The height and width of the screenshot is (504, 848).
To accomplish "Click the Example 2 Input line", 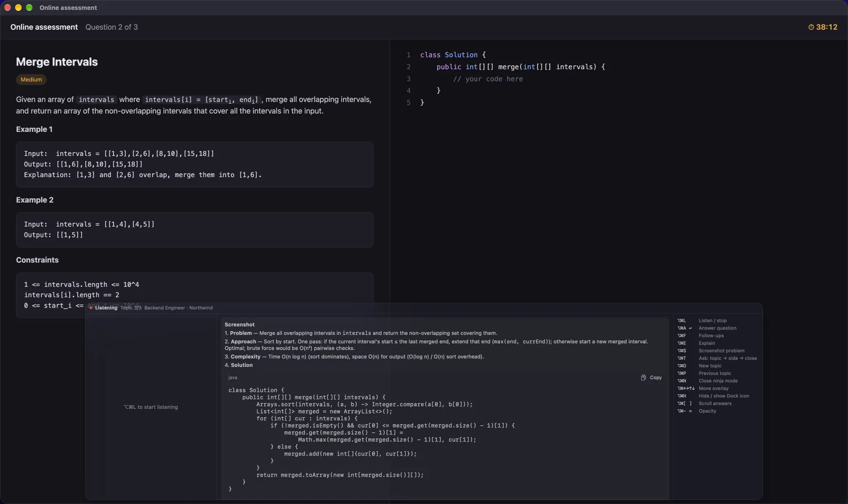I will coord(90,225).
